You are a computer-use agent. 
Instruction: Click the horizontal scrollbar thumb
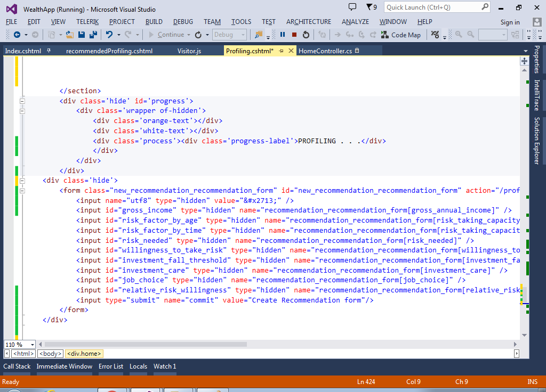point(146,345)
